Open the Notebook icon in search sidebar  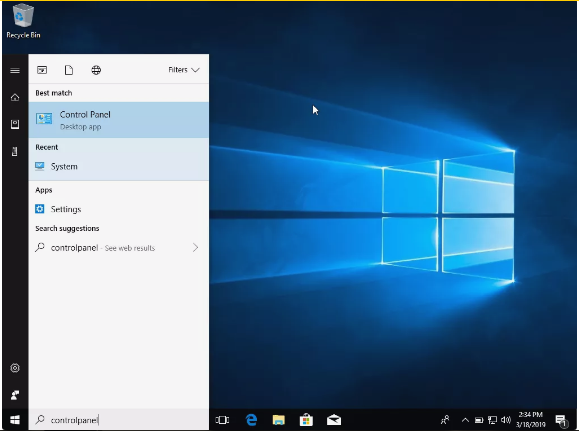pyautogui.click(x=15, y=124)
